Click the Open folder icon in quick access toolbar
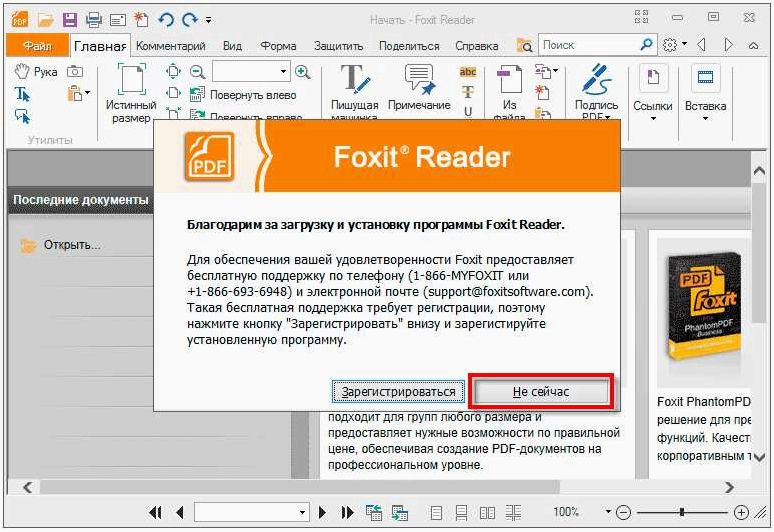The width and height of the screenshot is (774, 532). pyautogui.click(x=45, y=20)
